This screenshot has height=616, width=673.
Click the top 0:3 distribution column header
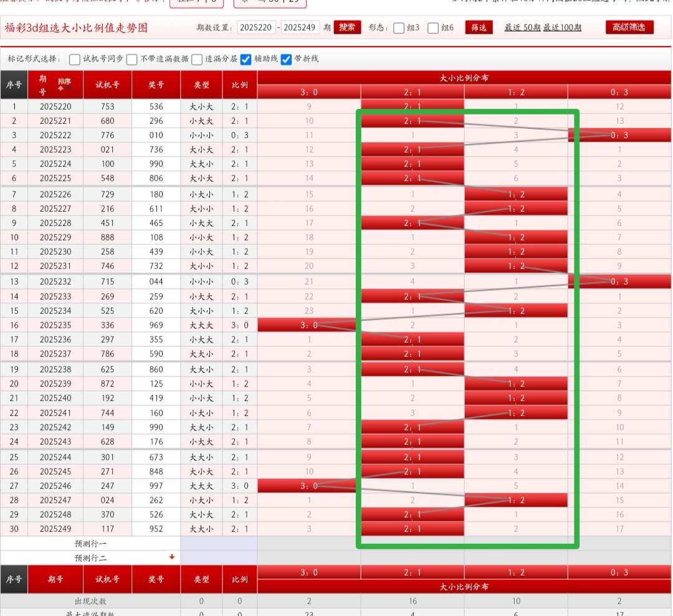click(619, 92)
